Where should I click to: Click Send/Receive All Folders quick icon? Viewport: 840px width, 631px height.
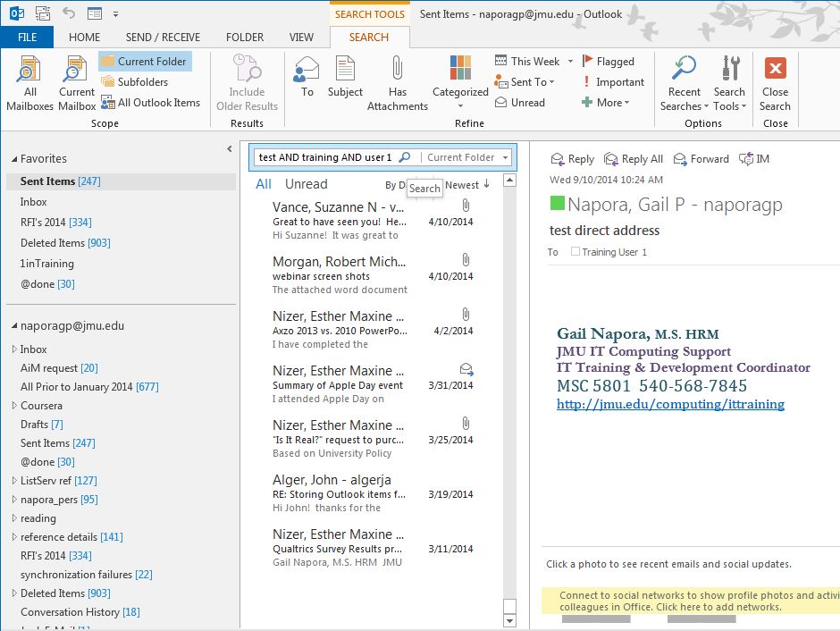(42, 13)
